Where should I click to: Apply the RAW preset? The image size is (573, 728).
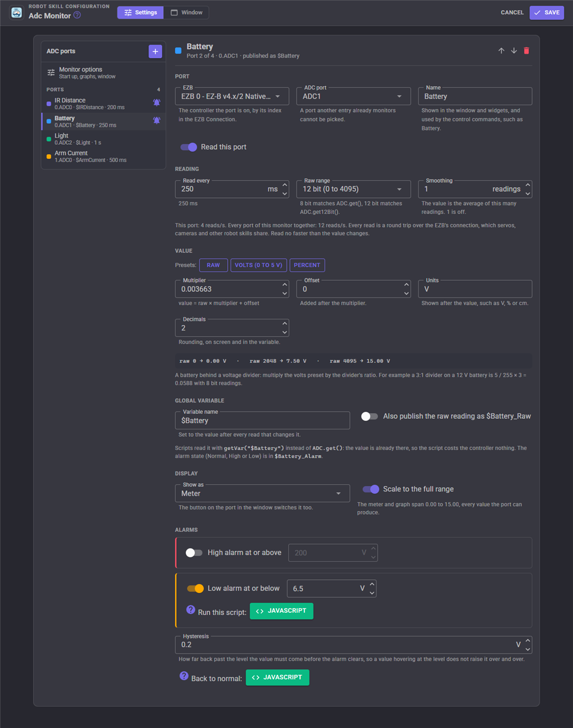213,265
